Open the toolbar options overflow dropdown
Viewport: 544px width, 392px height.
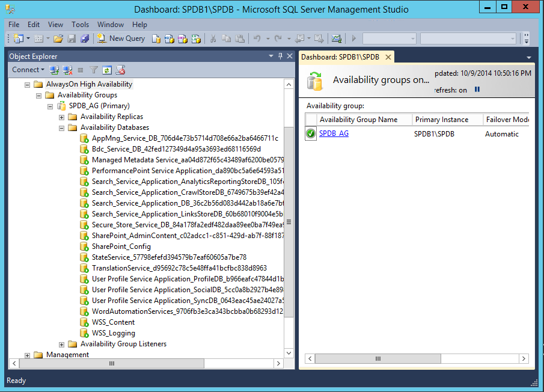527,38
